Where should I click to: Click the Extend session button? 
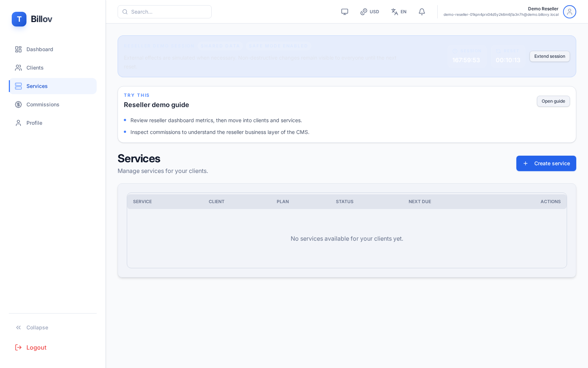coord(549,56)
